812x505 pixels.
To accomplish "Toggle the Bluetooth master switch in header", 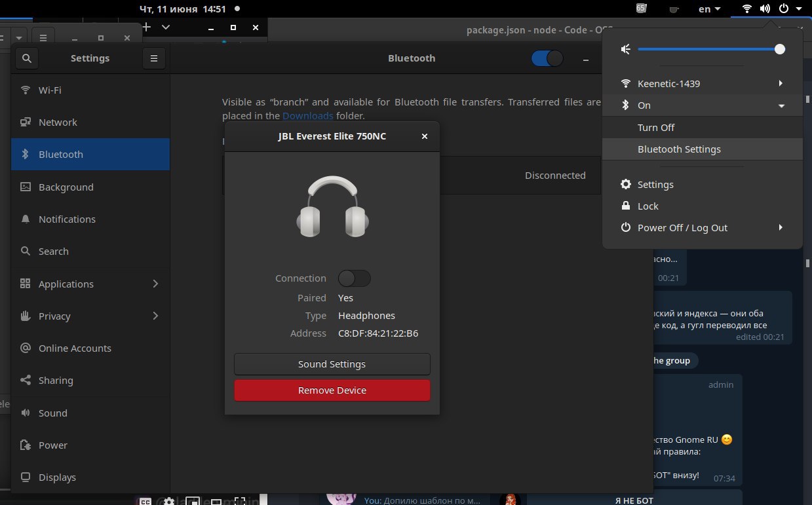I will [547, 58].
